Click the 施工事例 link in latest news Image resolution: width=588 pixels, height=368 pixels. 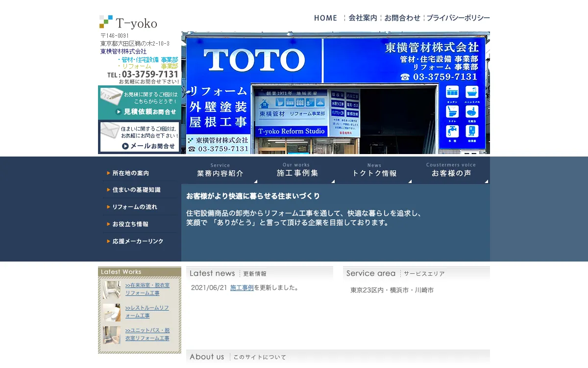click(x=242, y=288)
